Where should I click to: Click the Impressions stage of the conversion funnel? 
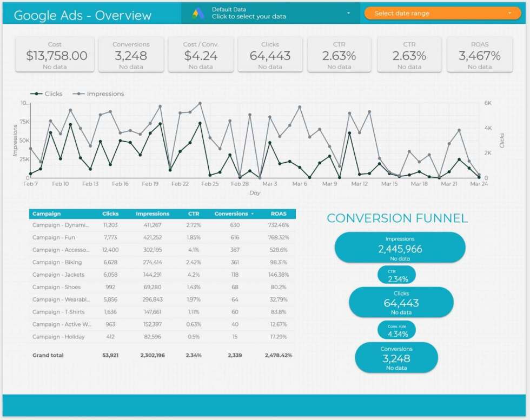[x=400, y=247]
